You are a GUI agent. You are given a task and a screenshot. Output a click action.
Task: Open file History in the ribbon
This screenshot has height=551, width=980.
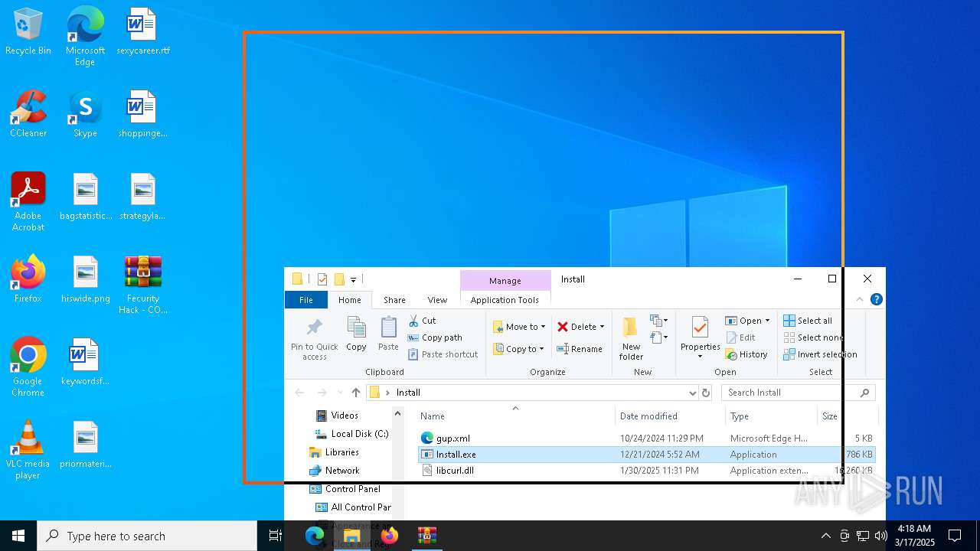click(x=746, y=354)
